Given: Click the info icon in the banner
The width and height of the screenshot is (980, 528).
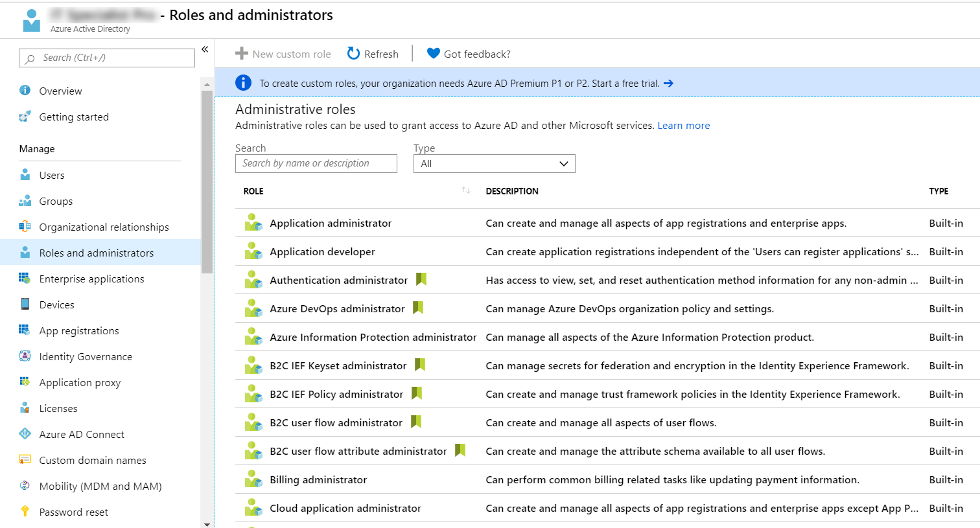Looking at the screenshot, I should point(243,83).
